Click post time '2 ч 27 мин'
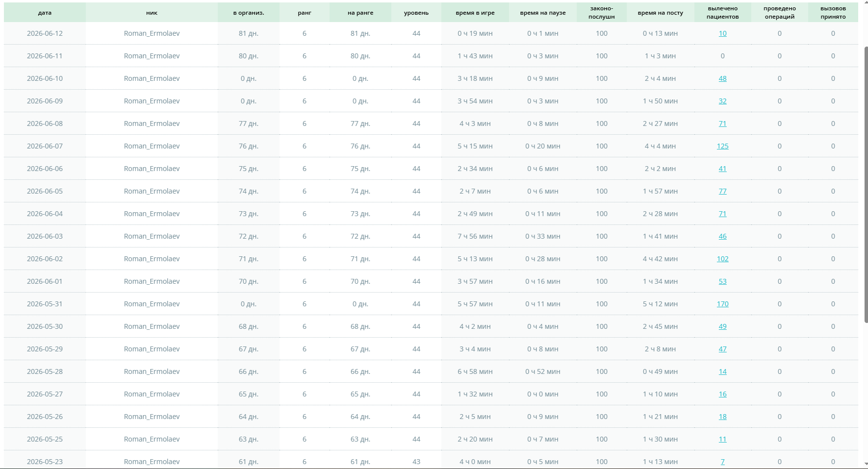 tap(661, 123)
